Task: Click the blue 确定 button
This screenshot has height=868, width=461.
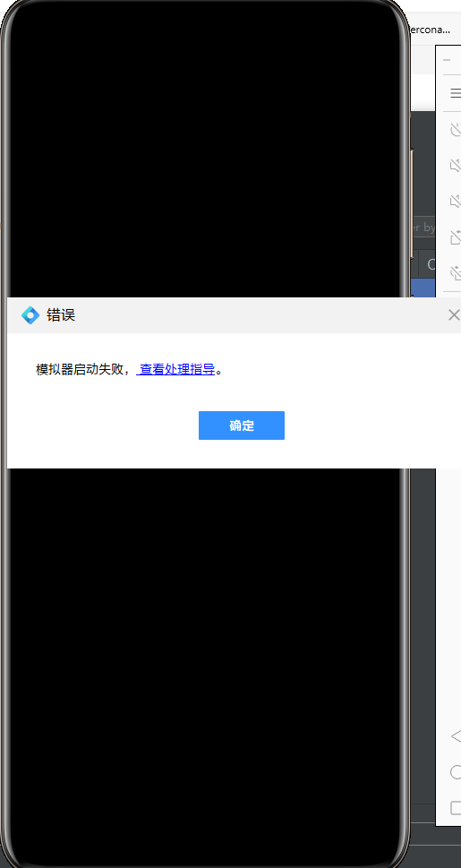Action: pyautogui.click(x=242, y=425)
